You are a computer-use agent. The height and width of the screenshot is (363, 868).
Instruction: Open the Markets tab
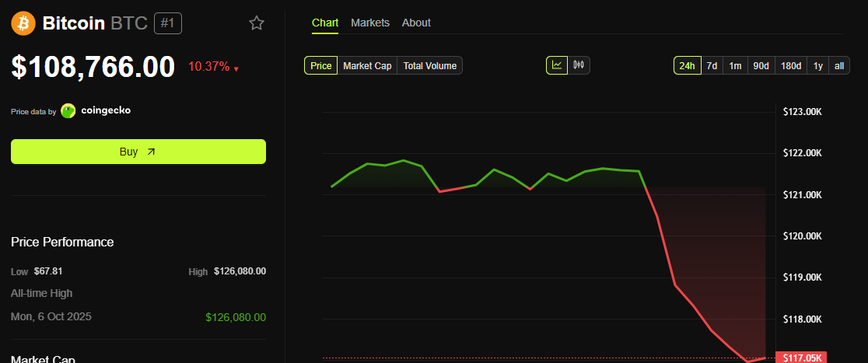point(370,23)
